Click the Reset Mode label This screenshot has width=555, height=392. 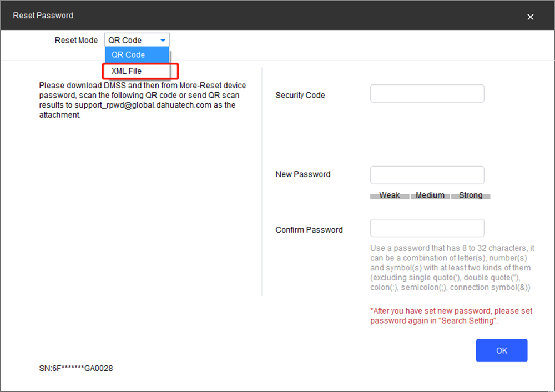76,41
